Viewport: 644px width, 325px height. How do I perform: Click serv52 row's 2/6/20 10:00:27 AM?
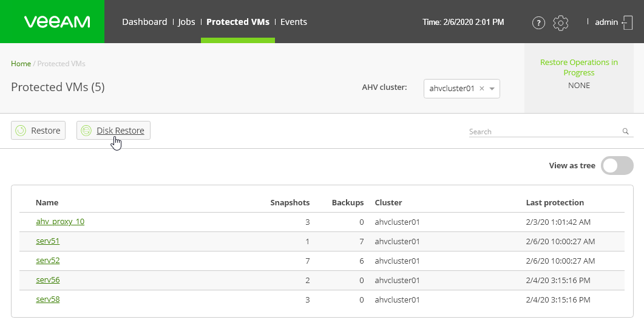tap(560, 261)
